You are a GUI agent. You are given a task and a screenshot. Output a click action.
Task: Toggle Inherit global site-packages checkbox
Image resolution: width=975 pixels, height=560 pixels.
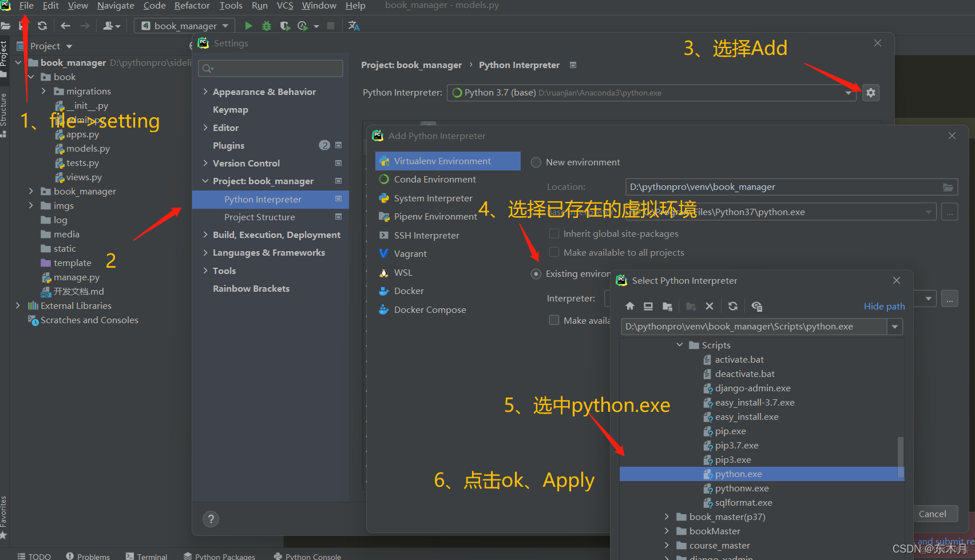point(554,233)
